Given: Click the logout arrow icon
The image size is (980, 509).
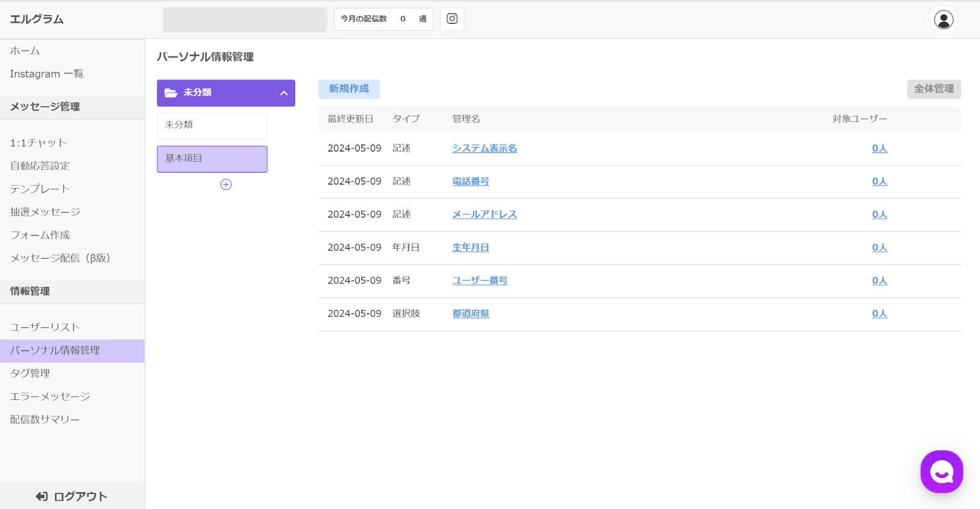Looking at the screenshot, I should pos(42,496).
